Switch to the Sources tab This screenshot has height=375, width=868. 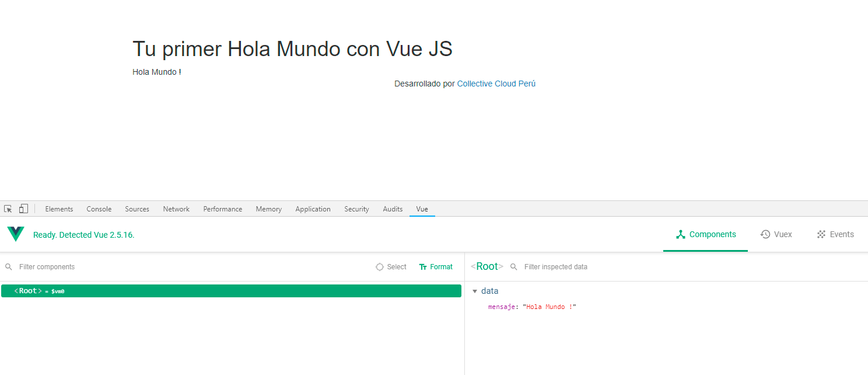click(137, 209)
